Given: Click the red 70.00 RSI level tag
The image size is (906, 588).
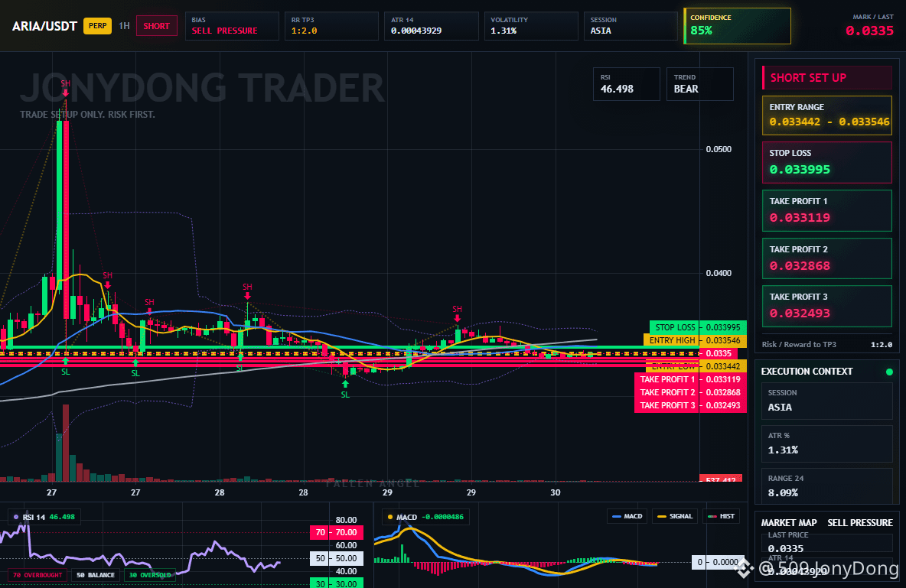Looking at the screenshot, I should 337,532.
